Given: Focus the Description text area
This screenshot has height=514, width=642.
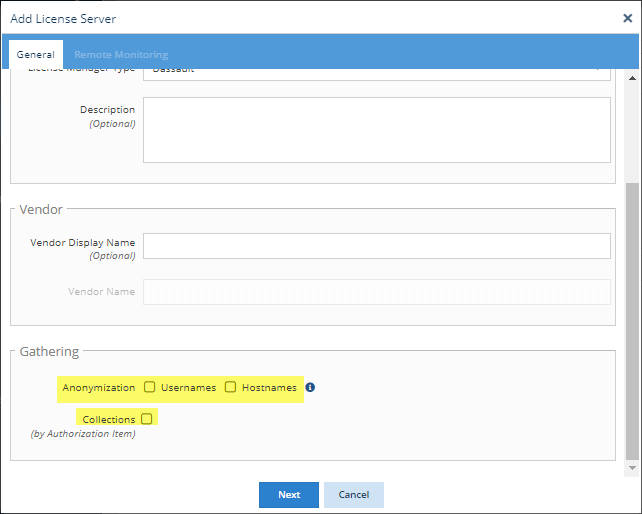Looking at the screenshot, I should pos(377,130).
